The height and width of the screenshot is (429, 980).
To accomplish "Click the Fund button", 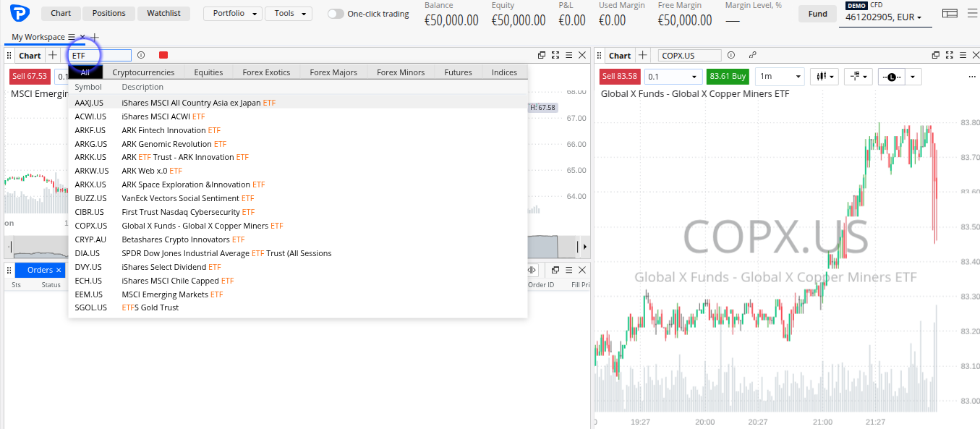I will [818, 14].
